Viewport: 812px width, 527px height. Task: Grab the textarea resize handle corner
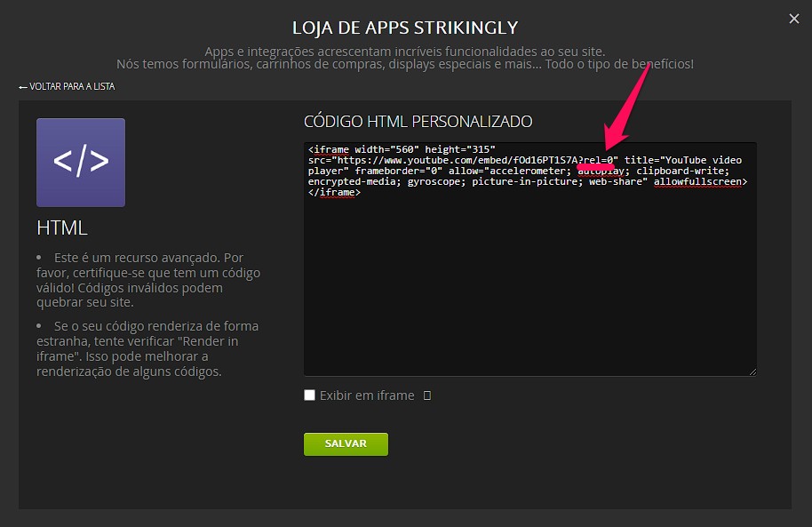[x=752, y=372]
